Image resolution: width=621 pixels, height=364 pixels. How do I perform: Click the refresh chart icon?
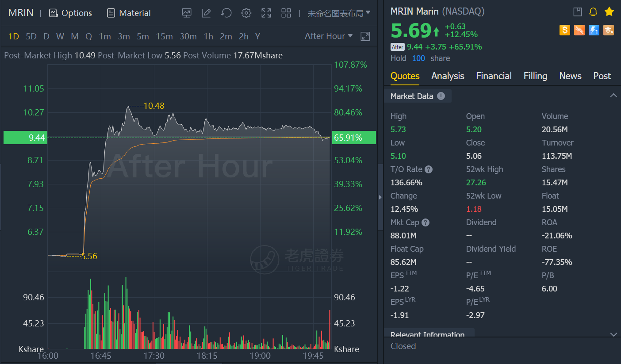(x=226, y=13)
